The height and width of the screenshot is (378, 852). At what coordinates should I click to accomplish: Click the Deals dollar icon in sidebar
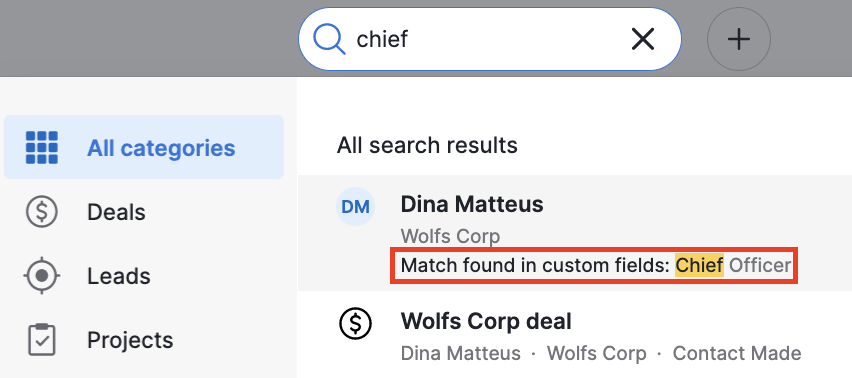42,211
